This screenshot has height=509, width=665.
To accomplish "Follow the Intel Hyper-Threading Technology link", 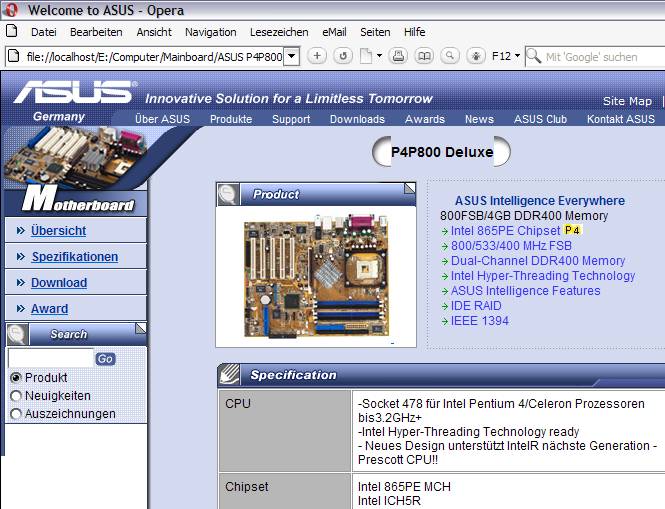I will [543, 276].
